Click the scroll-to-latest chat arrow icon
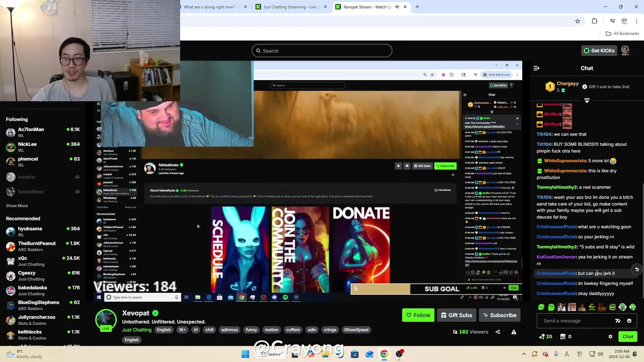644x362 pixels. point(637,269)
